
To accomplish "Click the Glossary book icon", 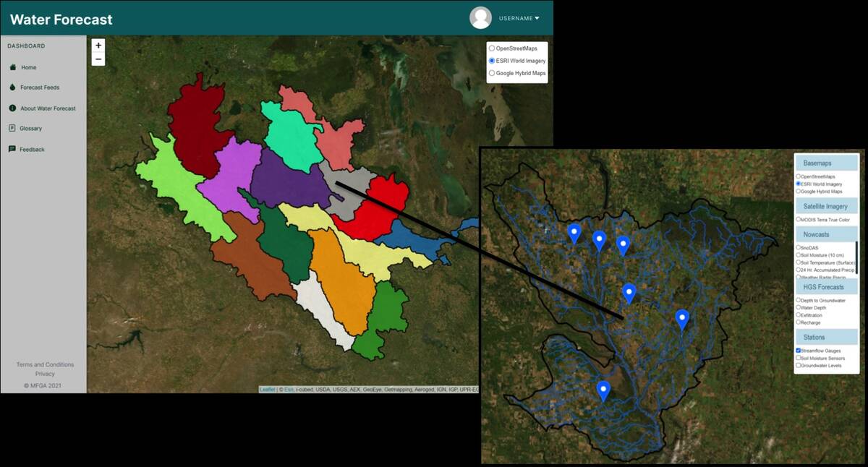I will click(x=12, y=129).
